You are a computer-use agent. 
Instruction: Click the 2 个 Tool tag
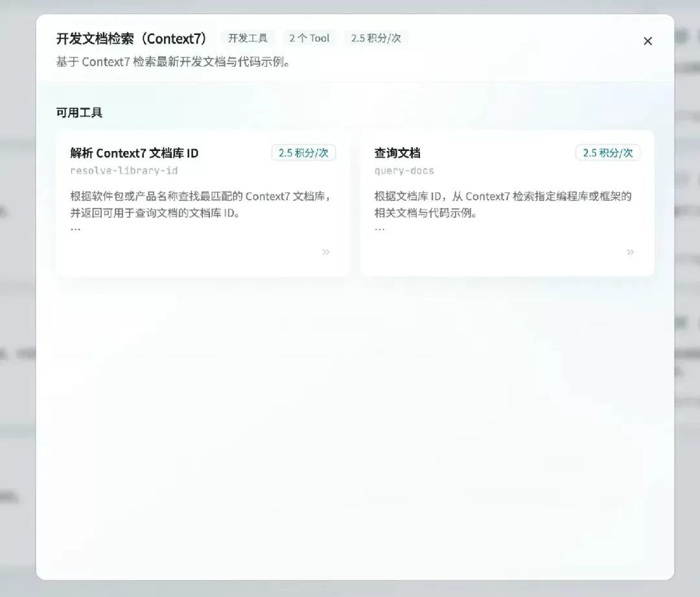pyautogui.click(x=309, y=38)
